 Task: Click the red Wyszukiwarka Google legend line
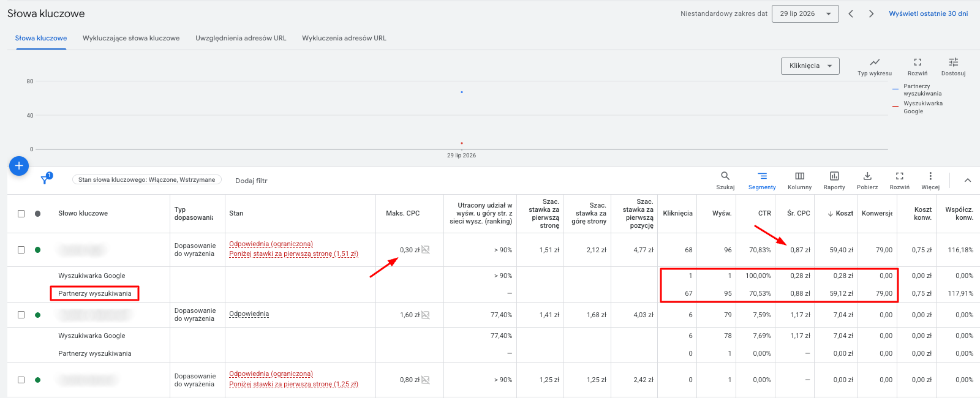tap(895, 107)
